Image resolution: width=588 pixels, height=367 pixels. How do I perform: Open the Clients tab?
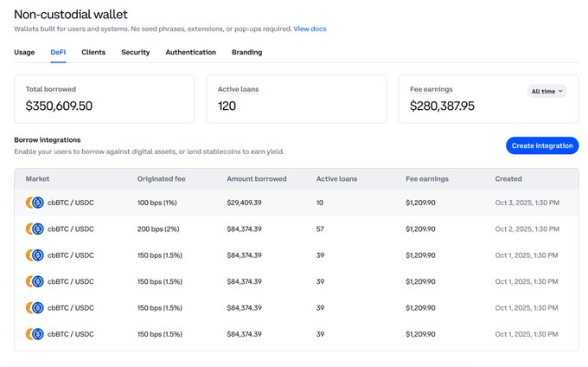pos(93,52)
